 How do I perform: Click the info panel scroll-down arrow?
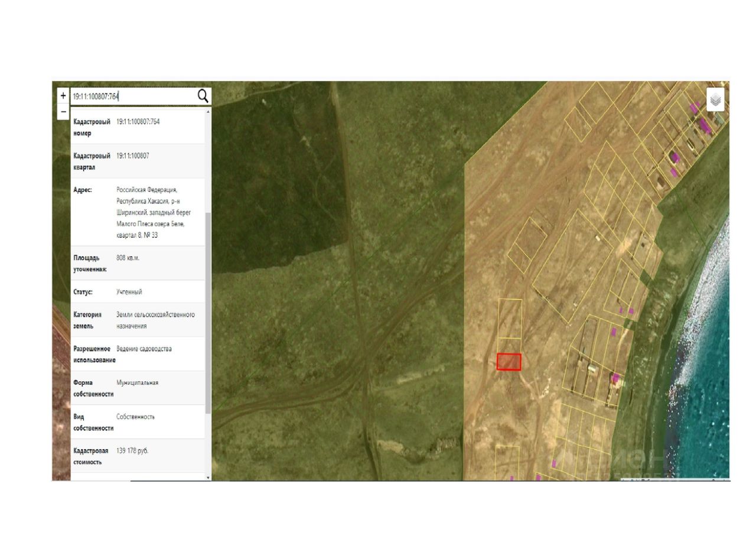point(208,477)
